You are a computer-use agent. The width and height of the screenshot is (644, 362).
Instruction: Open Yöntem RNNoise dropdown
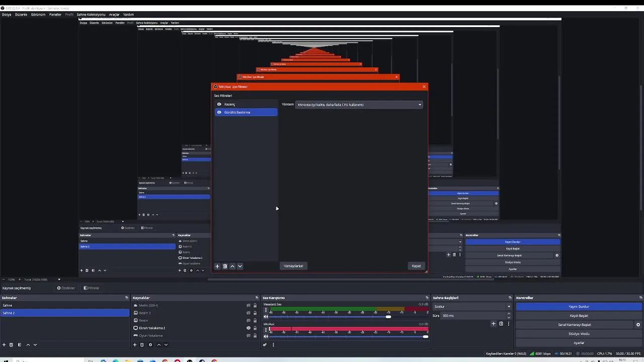[359, 105]
